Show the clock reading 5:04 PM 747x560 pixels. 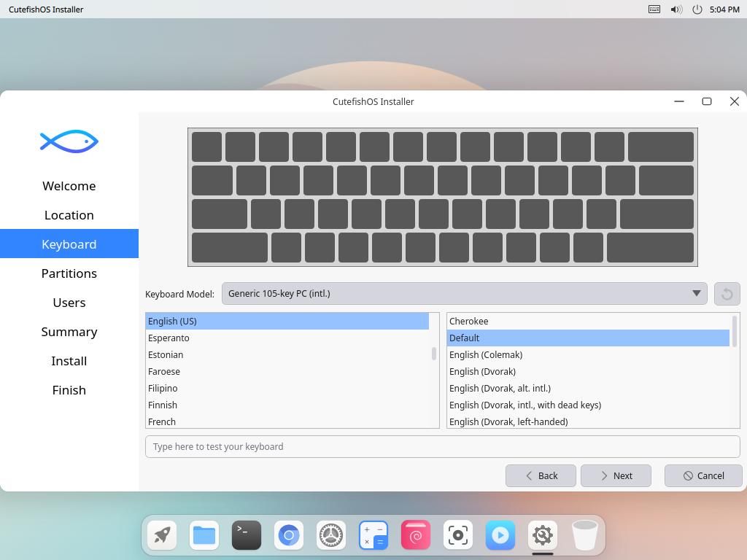pos(724,9)
